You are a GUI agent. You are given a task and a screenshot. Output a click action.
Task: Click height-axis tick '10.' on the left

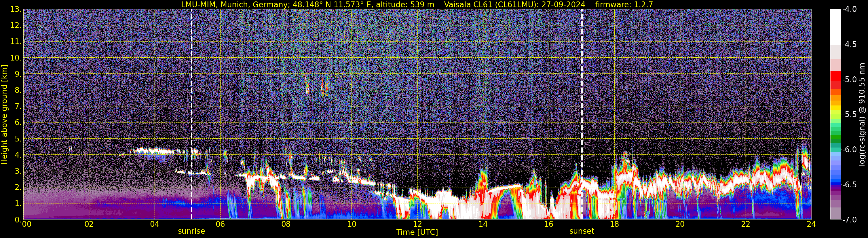16,58
